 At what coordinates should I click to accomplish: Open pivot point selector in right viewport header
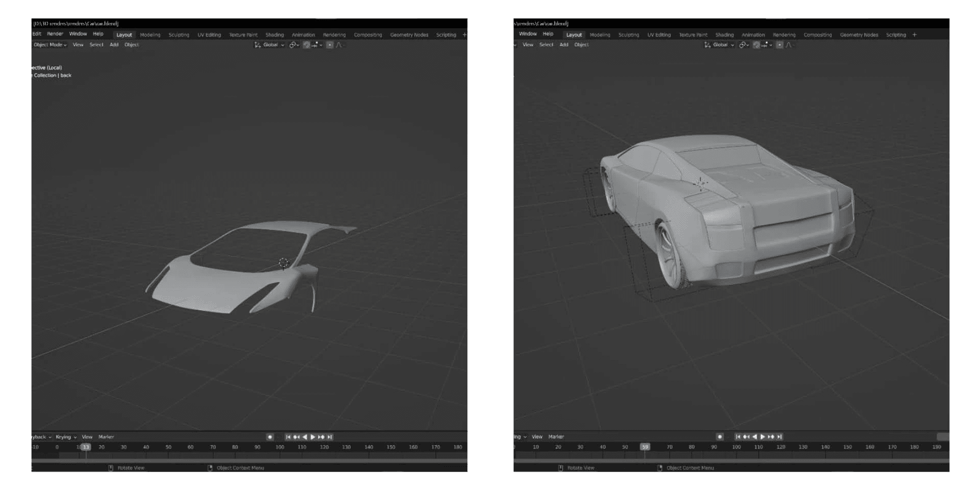(x=744, y=45)
